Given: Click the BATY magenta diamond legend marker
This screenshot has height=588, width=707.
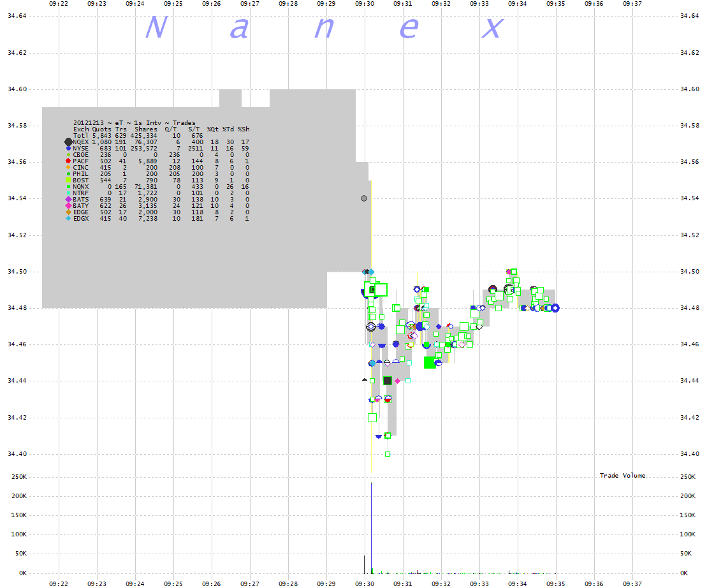Looking at the screenshot, I should pyautogui.click(x=69, y=205).
